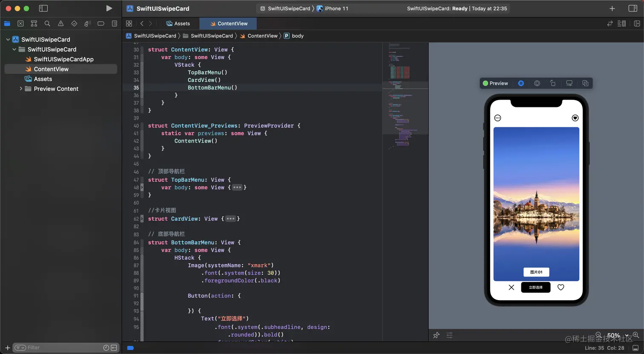Expand folded CardView code ellipsis
The height and width of the screenshot is (354, 644).
tap(230, 219)
